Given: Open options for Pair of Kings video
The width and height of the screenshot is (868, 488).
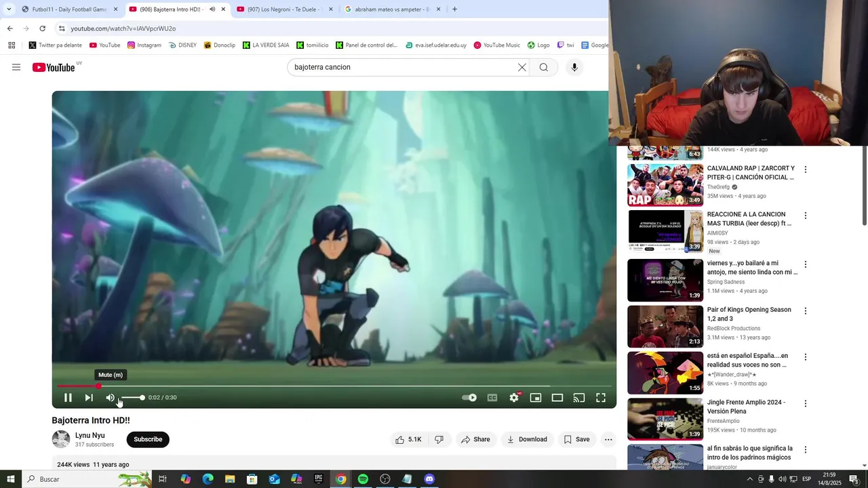Looking at the screenshot, I should tap(806, 311).
